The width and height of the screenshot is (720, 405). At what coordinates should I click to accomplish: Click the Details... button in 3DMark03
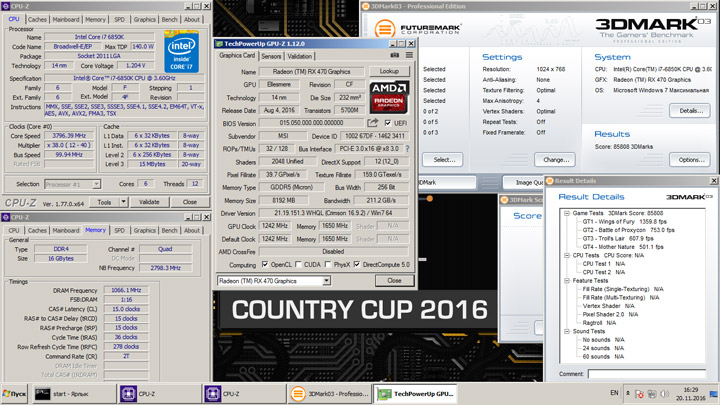pos(691,111)
